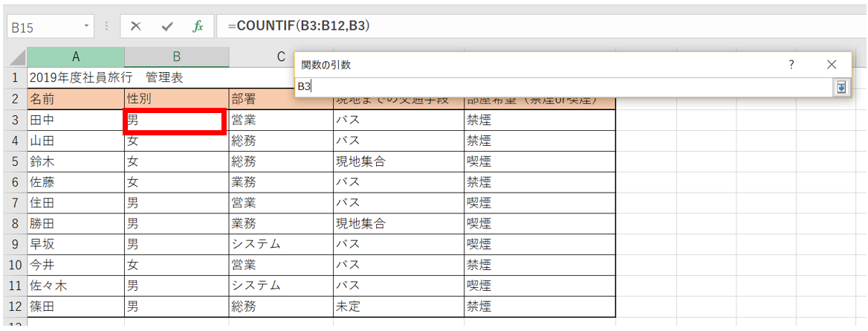Click the 性別 header cell
Viewport: 868px width, 331px height.
[177, 99]
